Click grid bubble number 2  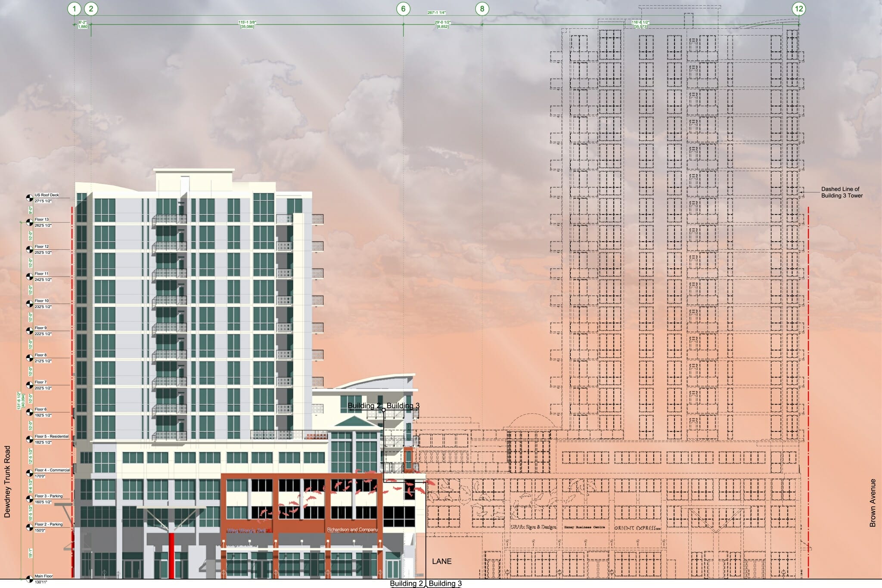91,9
